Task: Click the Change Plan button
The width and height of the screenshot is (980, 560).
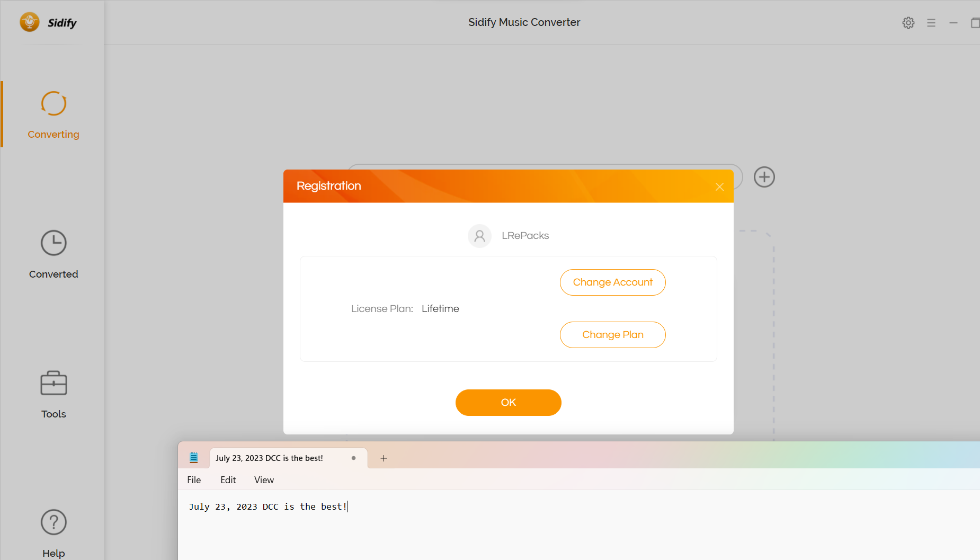Action: pos(612,335)
